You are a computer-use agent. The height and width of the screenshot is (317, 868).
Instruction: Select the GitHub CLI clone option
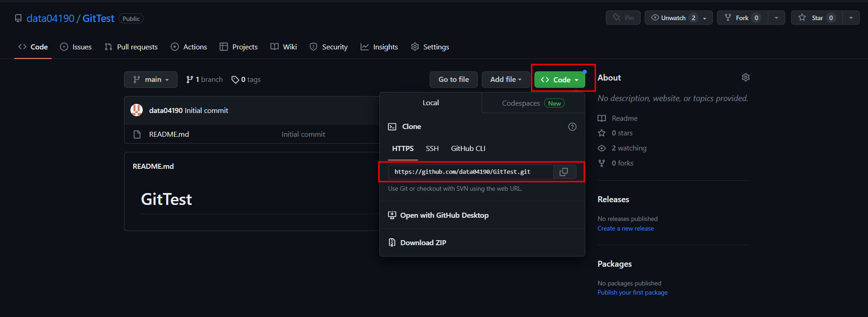(468, 149)
